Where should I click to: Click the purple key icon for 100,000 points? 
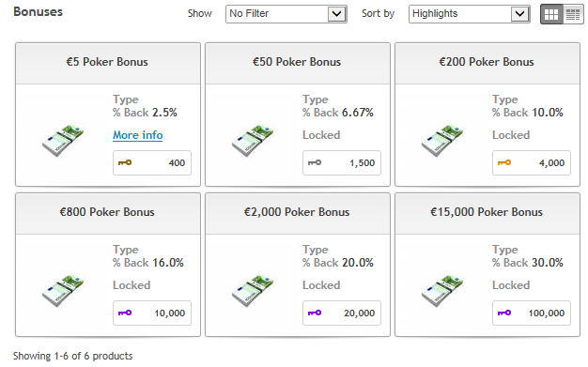504,313
